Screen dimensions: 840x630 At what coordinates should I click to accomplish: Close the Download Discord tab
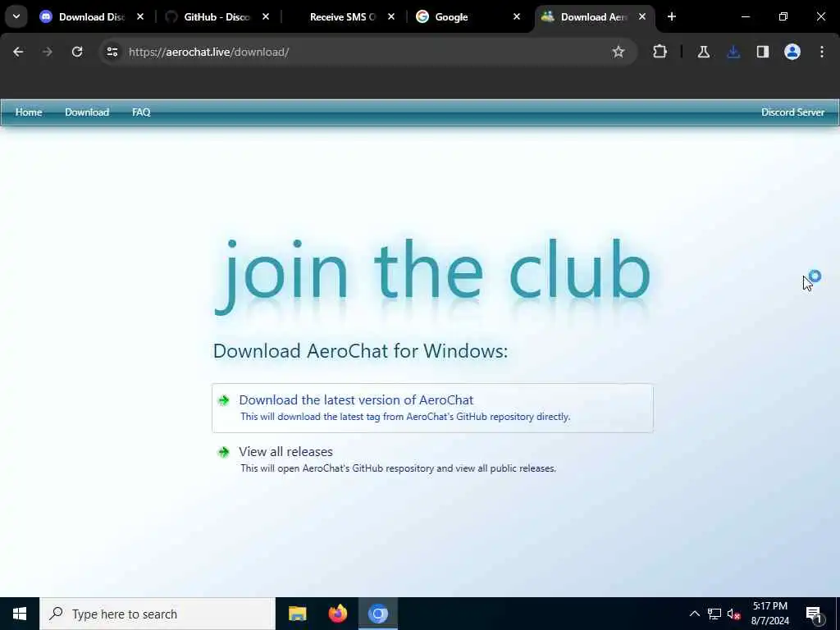(x=140, y=17)
